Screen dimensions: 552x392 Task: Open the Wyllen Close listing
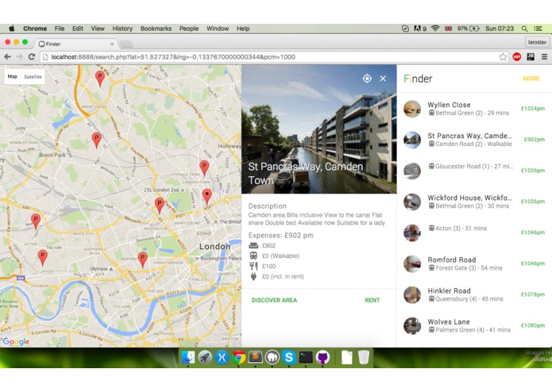(474, 109)
